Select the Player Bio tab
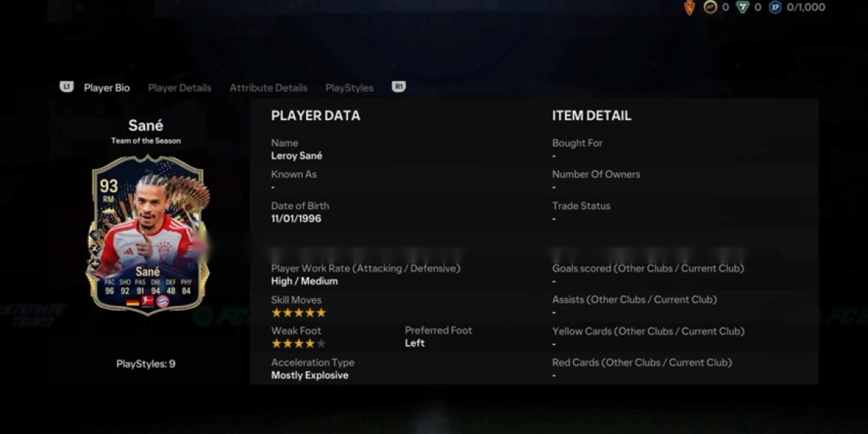Viewport: 868px width, 434px height. point(106,88)
